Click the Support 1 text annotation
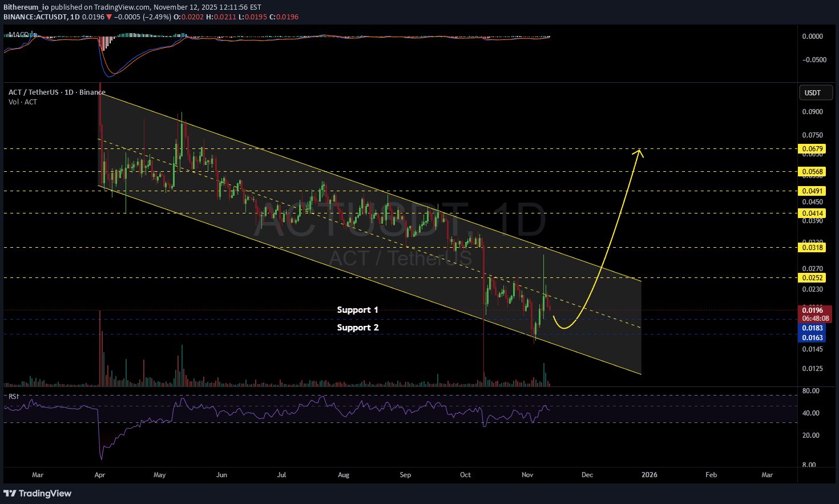This screenshot has width=839, height=504. point(357,310)
